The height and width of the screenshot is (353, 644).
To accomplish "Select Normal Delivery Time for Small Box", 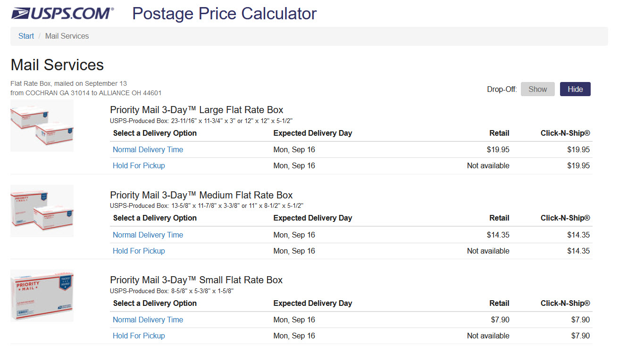I will tap(148, 320).
